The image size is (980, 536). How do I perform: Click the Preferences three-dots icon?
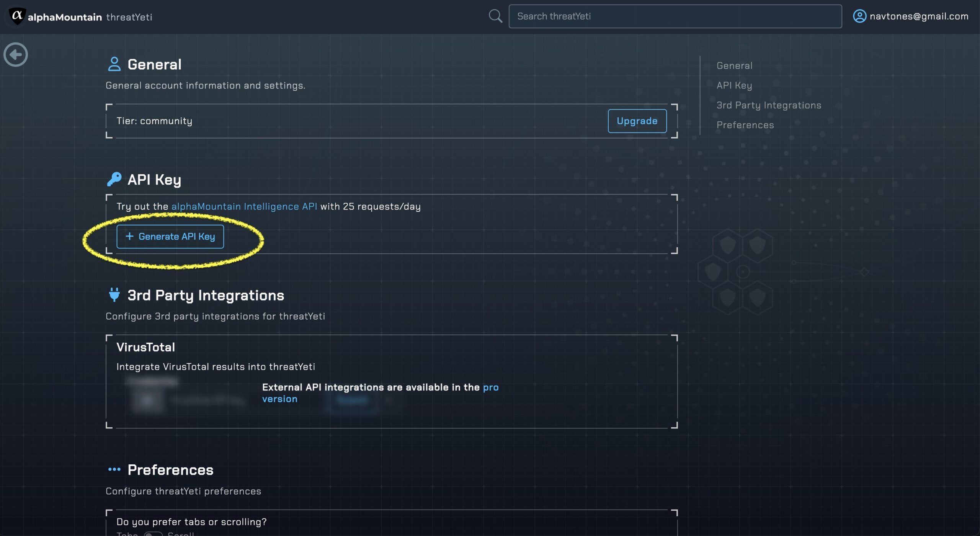click(114, 469)
